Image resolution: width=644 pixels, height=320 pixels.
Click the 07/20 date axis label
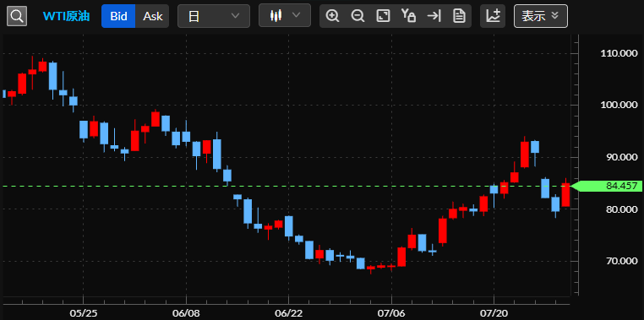pyautogui.click(x=494, y=313)
